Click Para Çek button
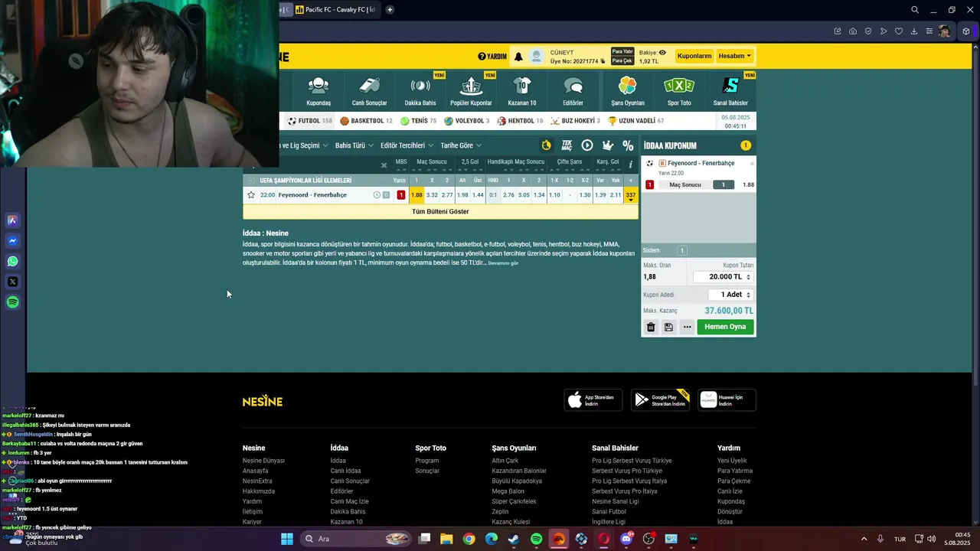The width and height of the screenshot is (980, 551). pyautogui.click(x=622, y=61)
